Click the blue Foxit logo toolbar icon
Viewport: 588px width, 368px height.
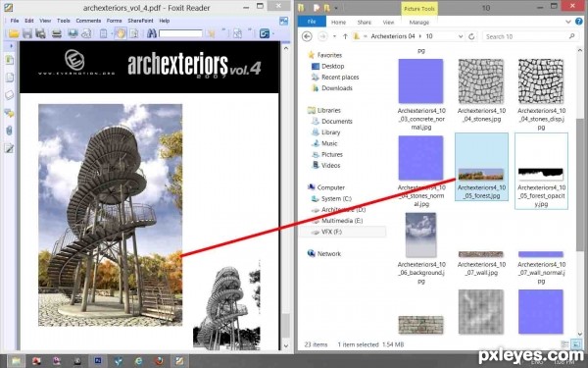click(x=265, y=33)
